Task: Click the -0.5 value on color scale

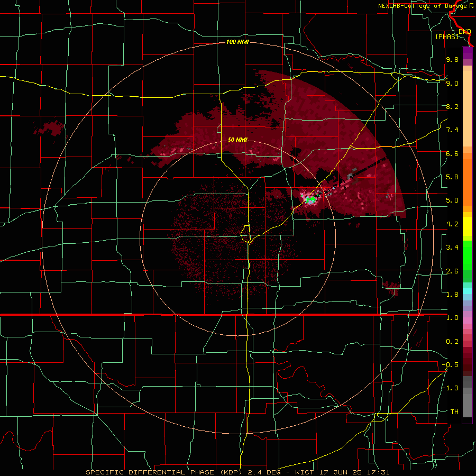Action: (450, 365)
